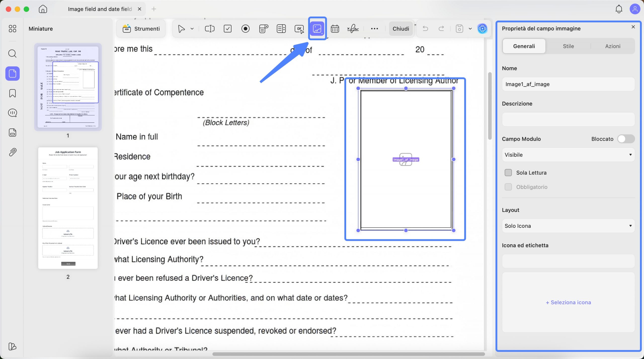Screen dimensions: 644x359
Task: Select the page thumbnails sidebar icon
Action: [13, 74]
